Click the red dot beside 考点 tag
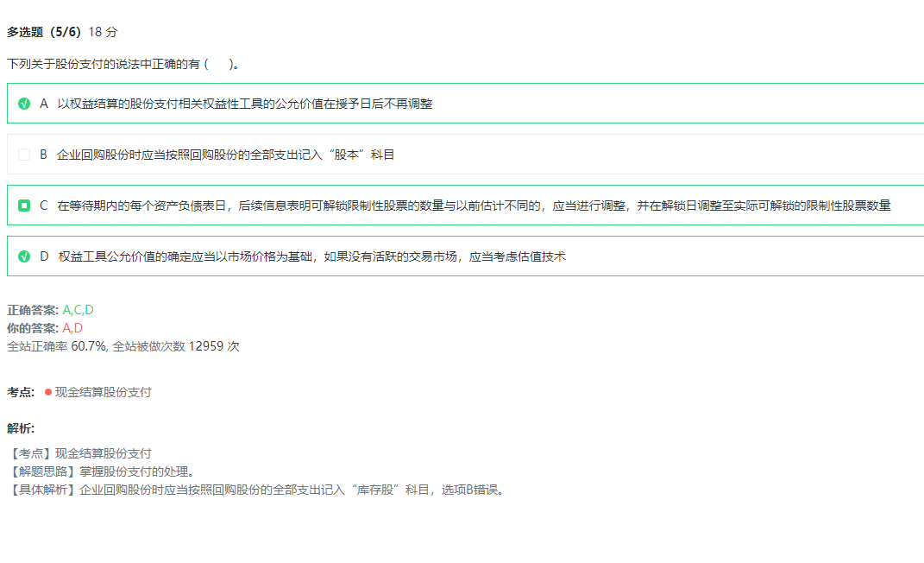The width and height of the screenshot is (924, 563). (x=48, y=392)
